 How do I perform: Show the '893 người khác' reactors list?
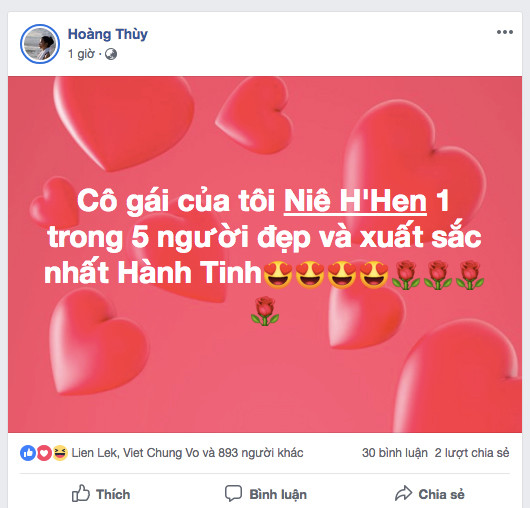[261, 453]
